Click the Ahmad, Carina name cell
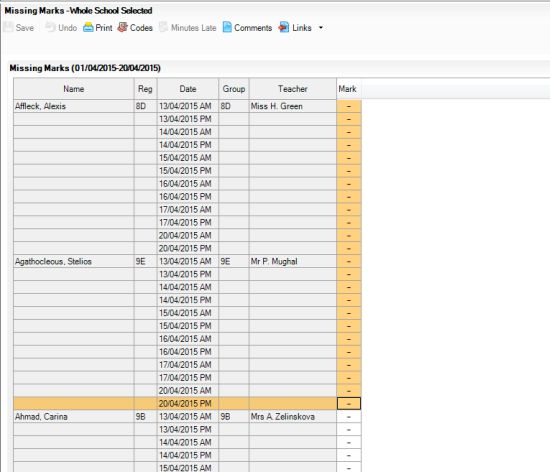Screen dimensions: 550x472 coord(74,417)
